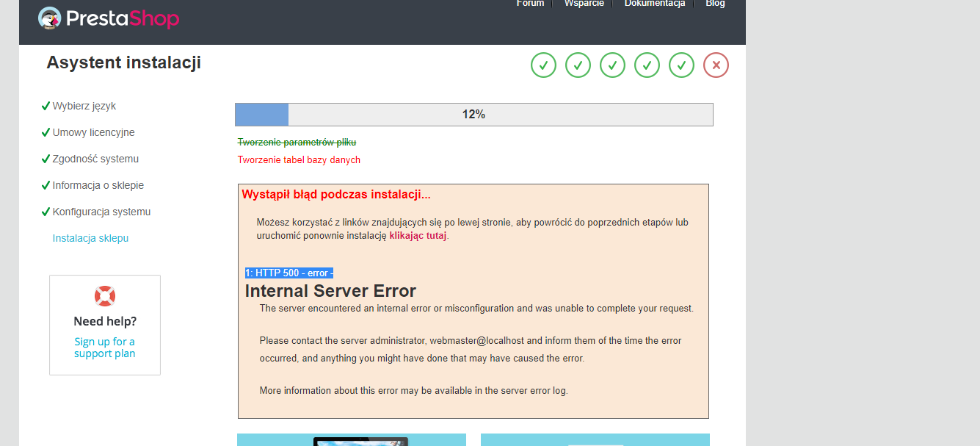Go back to Konfiguracja systemu step
The image size is (980, 446).
coord(101,212)
